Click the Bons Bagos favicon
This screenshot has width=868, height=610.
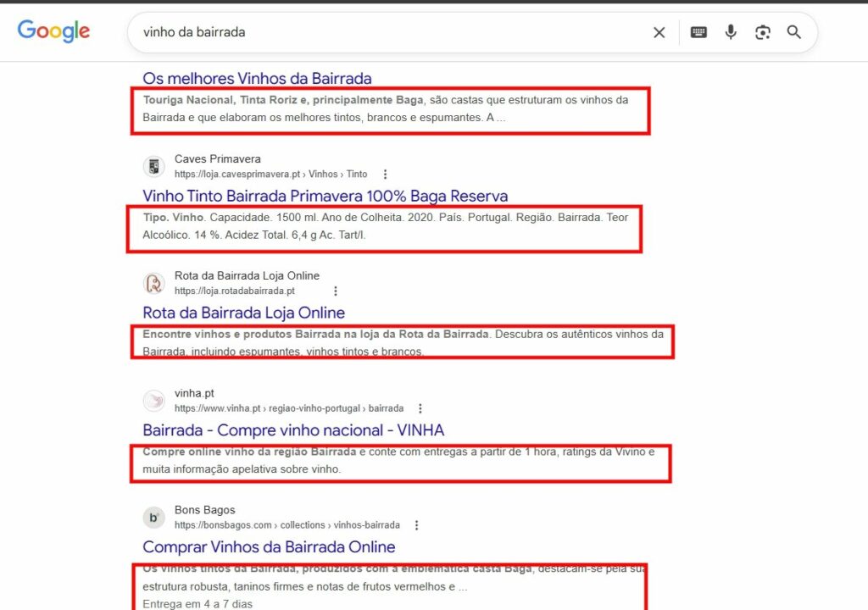(153, 517)
